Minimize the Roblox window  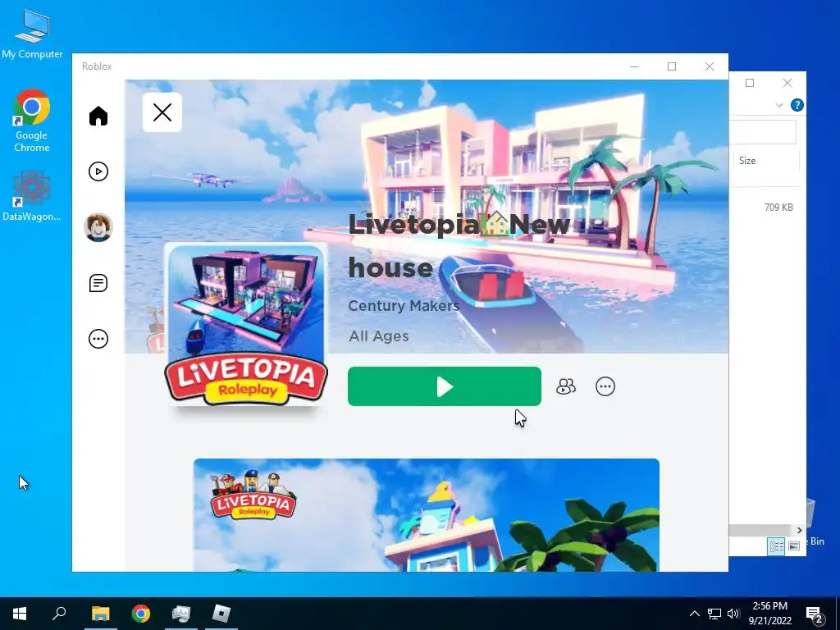[634, 66]
